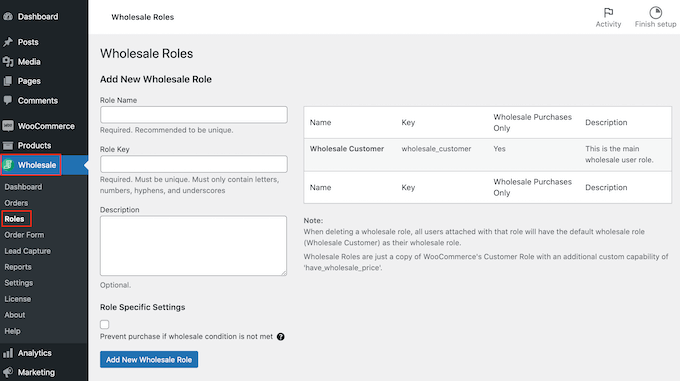The height and width of the screenshot is (381, 680).
Task: Click the Name header at table top
Action: pos(320,123)
